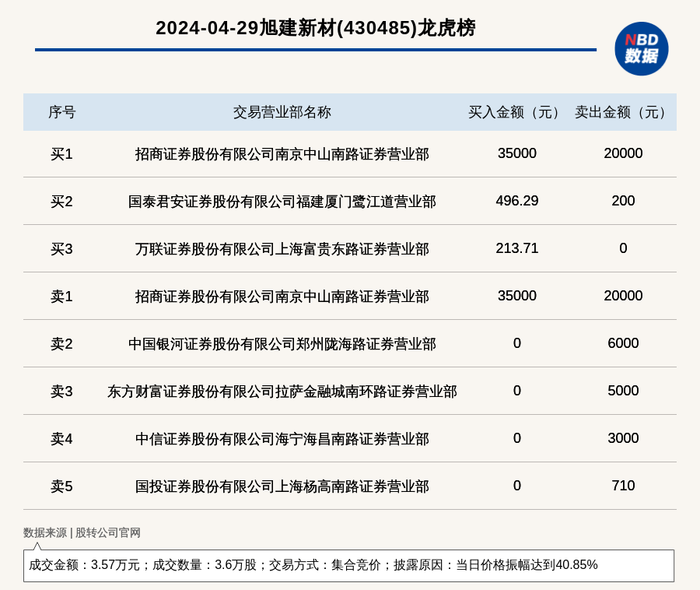Click buy amount 35000 in the 卖1 row
The width and height of the screenshot is (700, 590).
[517, 296]
